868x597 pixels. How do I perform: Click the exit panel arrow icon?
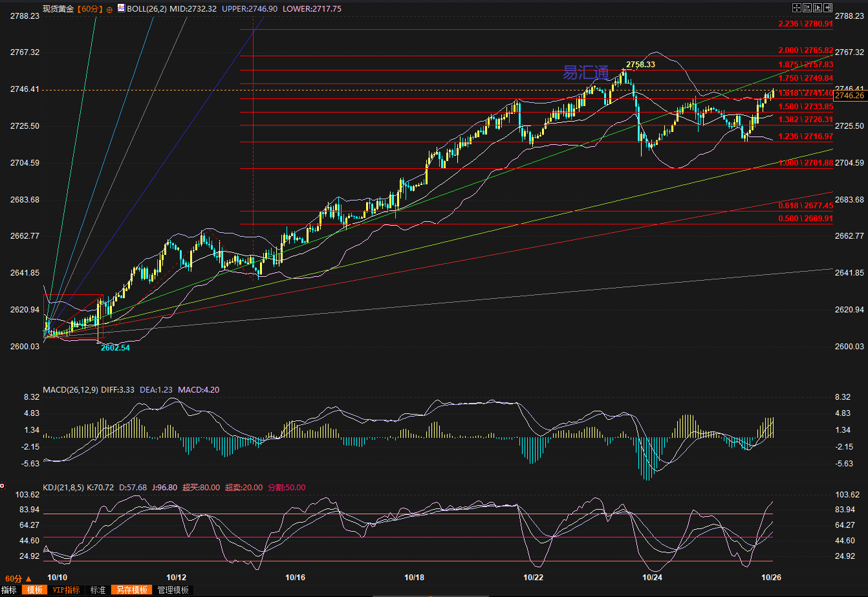pos(828,8)
